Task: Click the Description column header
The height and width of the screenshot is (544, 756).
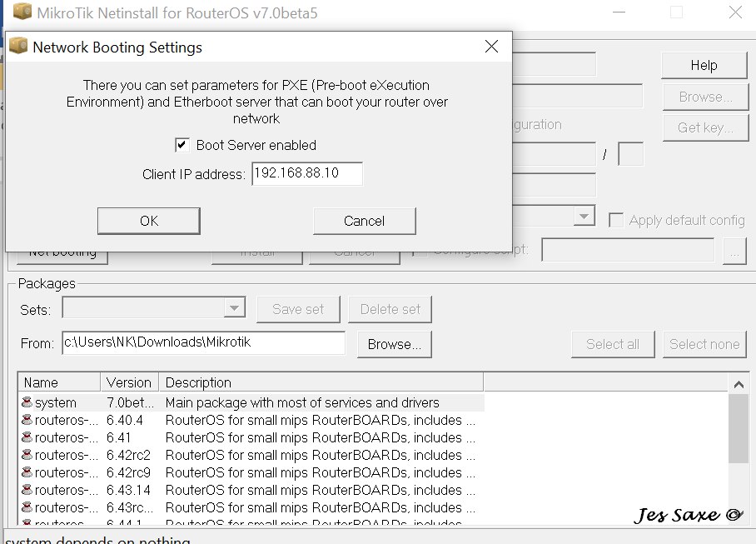Action: pyautogui.click(x=321, y=382)
